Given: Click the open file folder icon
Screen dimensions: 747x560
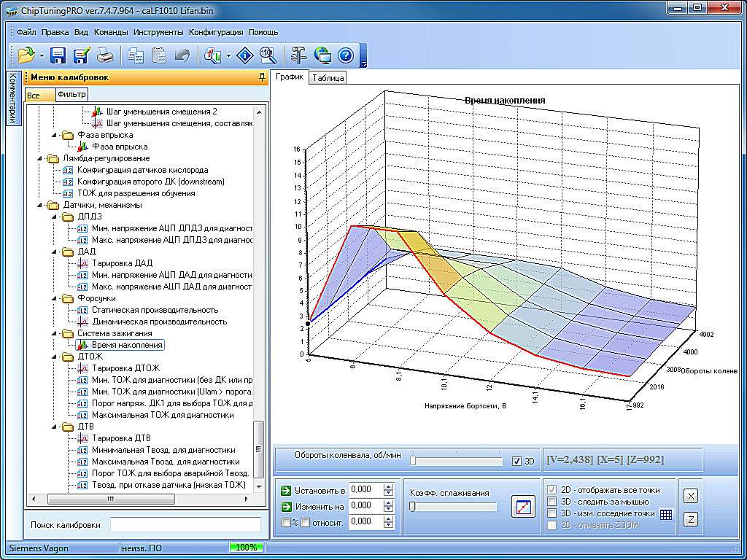Looking at the screenshot, I should [26, 55].
